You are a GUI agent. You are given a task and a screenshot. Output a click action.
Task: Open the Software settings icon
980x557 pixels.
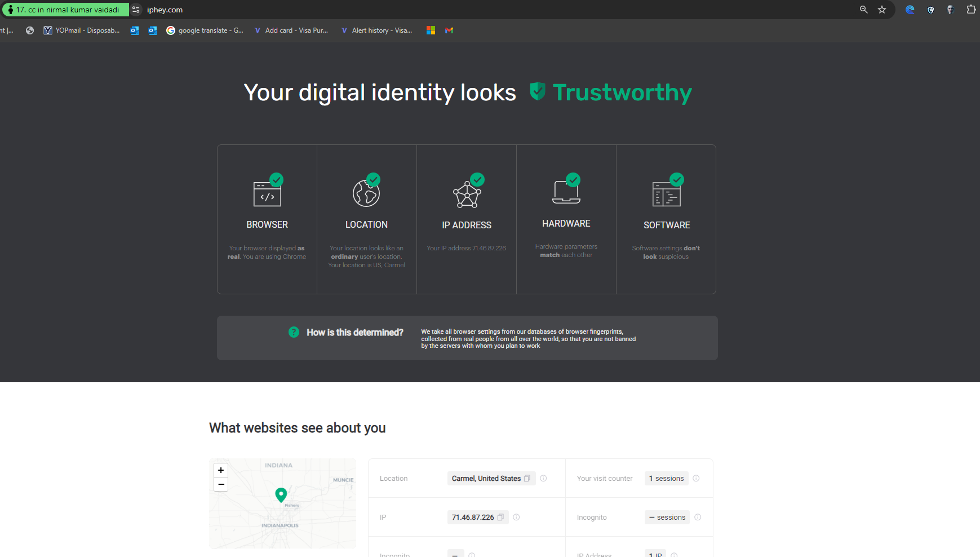tap(667, 191)
